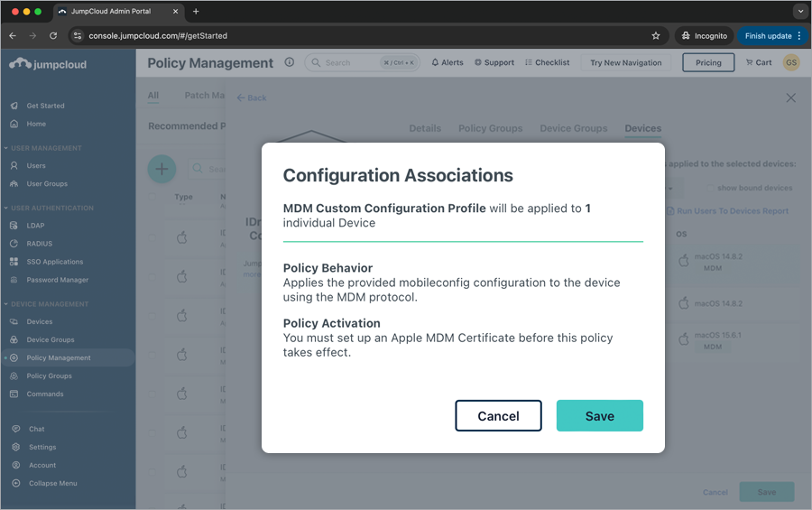Open the RADIUS sidebar icon

click(x=14, y=244)
